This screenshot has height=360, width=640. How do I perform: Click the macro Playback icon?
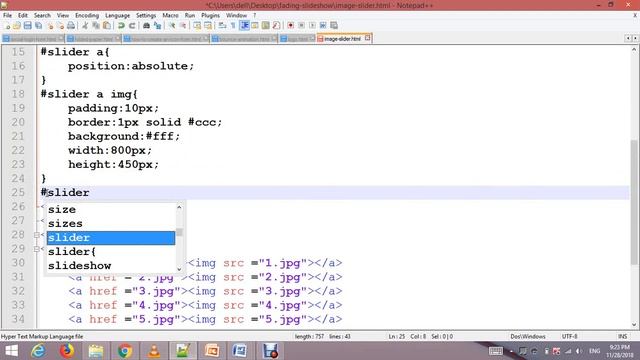(313, 25)
